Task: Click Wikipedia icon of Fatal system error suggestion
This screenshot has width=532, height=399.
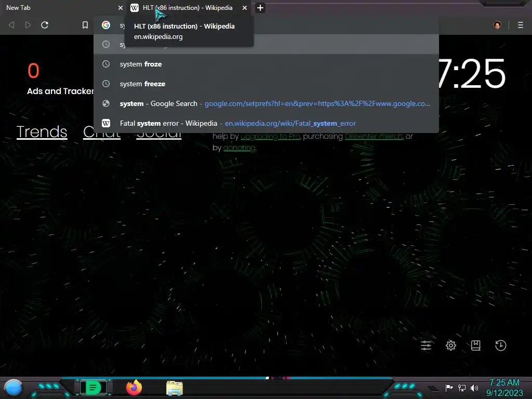Action: coord(106,123)
